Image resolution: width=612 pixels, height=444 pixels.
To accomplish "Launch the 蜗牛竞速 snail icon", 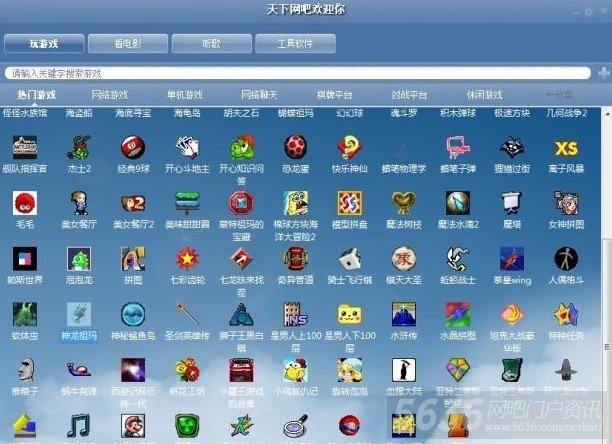I will pos(79,370).
